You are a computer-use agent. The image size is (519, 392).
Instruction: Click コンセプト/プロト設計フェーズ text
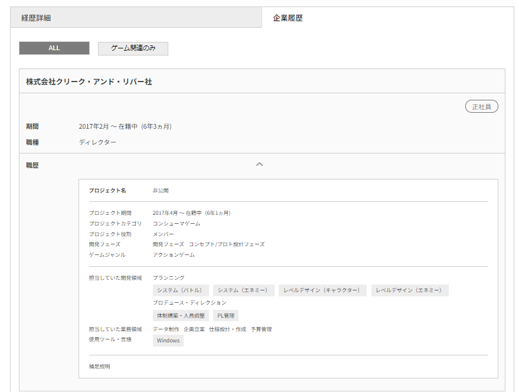227,244
